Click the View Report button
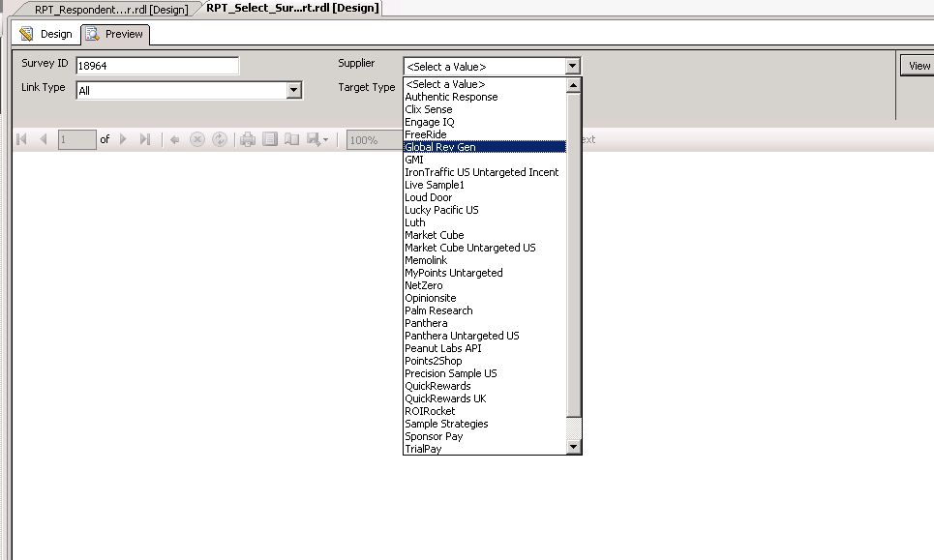 (918, 66)
